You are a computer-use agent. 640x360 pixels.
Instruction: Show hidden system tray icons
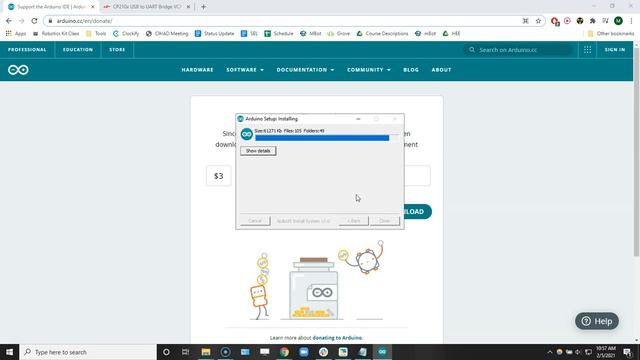click(x=550, y=352)
